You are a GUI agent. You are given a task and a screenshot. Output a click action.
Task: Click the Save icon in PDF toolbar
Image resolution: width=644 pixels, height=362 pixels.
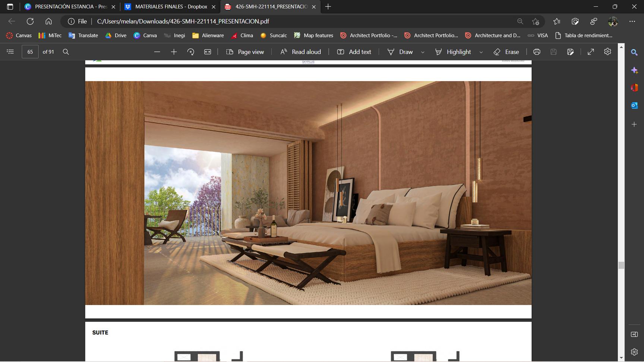tap(553, 52)
